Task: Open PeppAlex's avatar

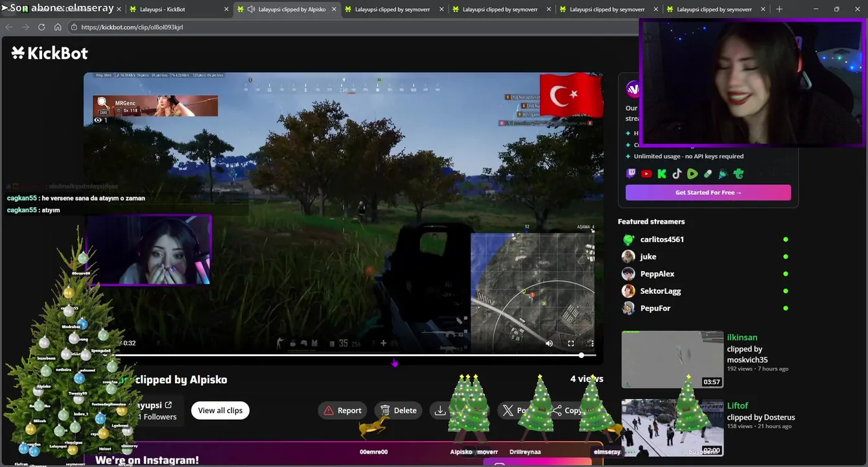Action: (x=628, y=274)
